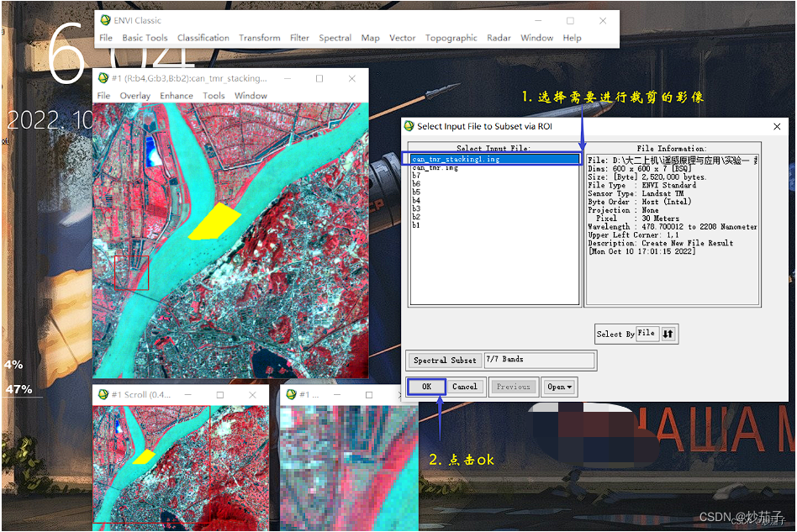The height and width of the screenshot is (532, 797).
Task: Open Help menu
Action: tap(572, 38)
